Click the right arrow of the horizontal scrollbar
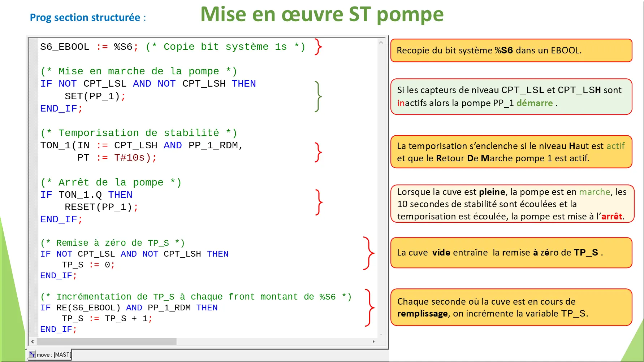Screen dimensions: 644x362 point(375,342)
